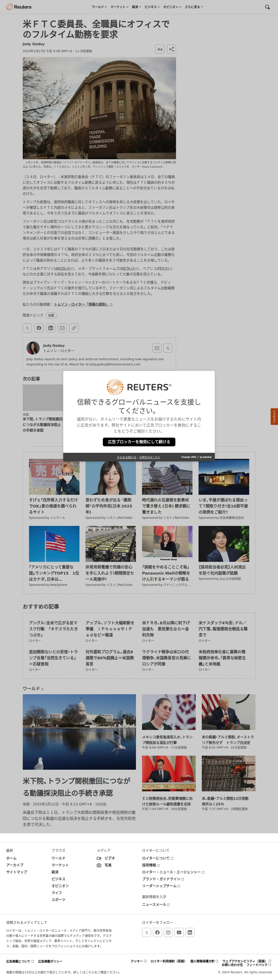
Task: Open アップル、ソフト大幅刷新を準備 article
Action: 110,629
